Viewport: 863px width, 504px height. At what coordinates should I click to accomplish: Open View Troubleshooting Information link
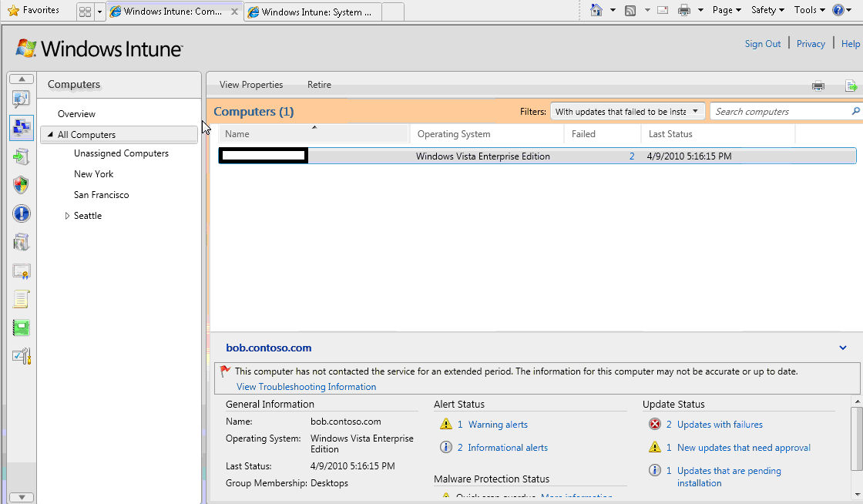(x=306, y=387)
